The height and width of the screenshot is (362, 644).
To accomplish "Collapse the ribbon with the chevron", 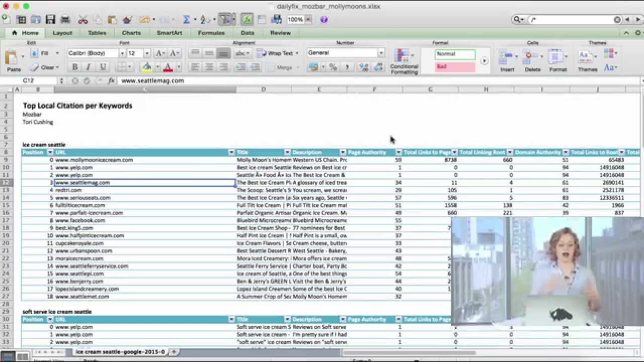I will pos(625,33).
